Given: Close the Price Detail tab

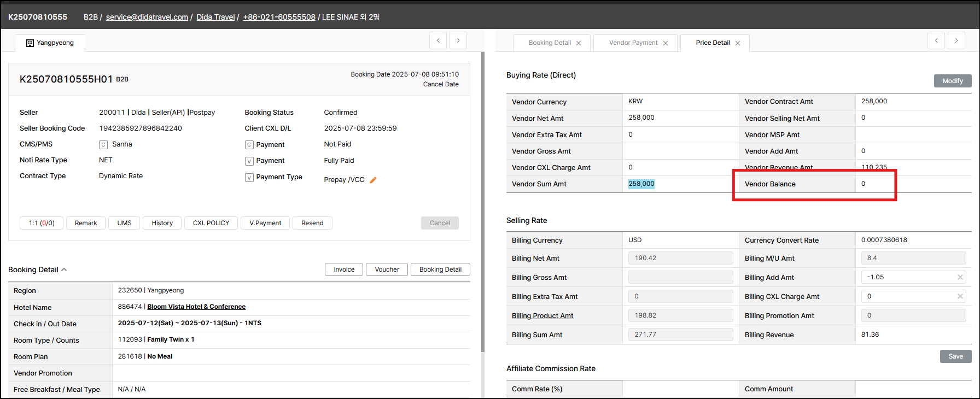Looking at the screenshot, I should 737,43.
